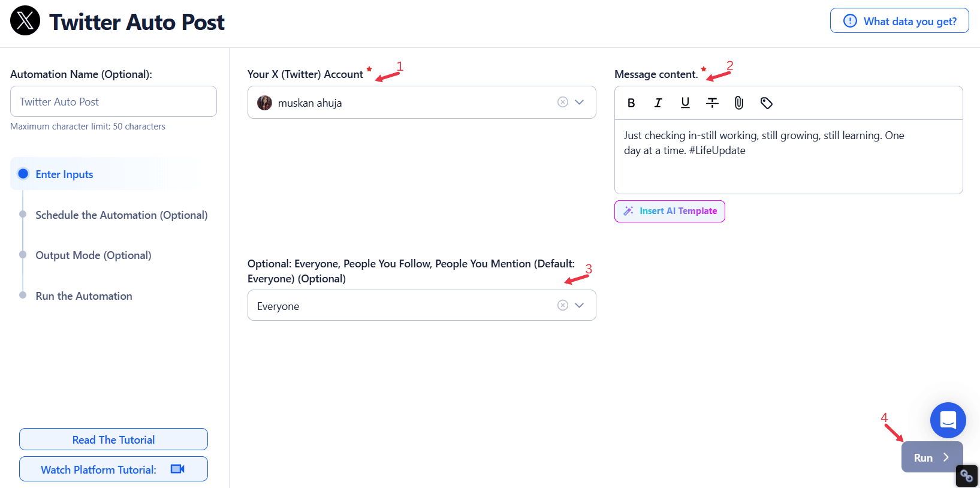The height and width of the screenshot is (488, 980).
Task: Attach a file using paperclip icon
Action: click(x=739, y=103)
